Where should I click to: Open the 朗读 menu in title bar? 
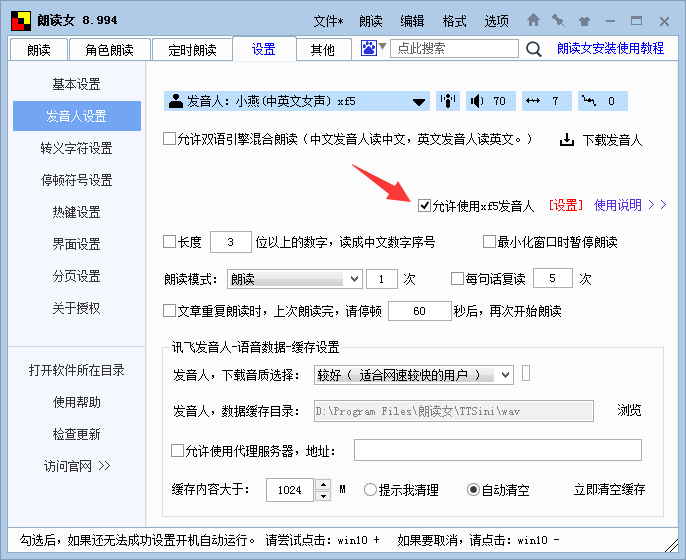(371, 21)
